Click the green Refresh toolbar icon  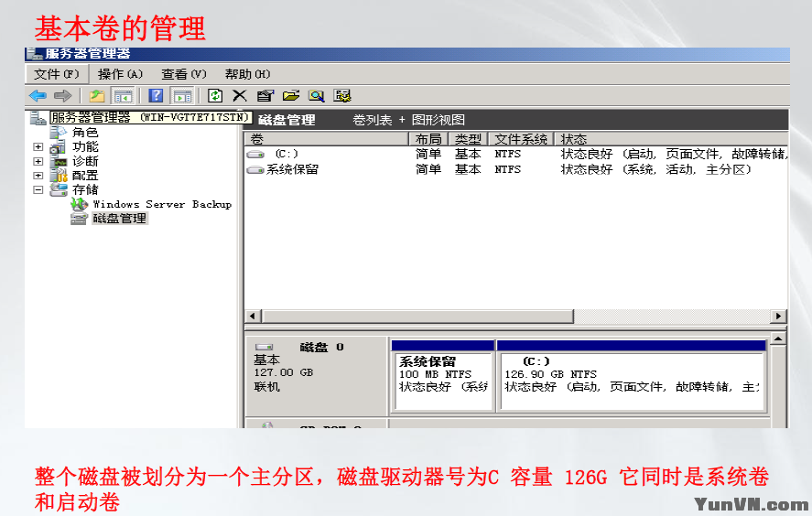click(x=215, y=96)
